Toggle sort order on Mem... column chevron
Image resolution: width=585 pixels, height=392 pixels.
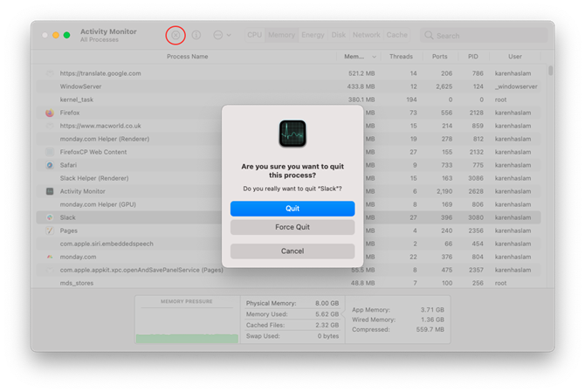click(374, 57)
